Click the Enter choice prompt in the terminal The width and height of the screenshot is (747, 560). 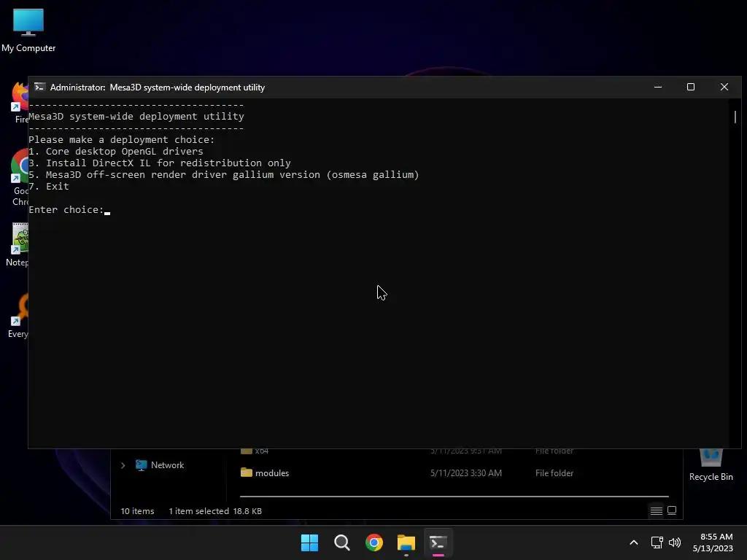pos(66,209)
